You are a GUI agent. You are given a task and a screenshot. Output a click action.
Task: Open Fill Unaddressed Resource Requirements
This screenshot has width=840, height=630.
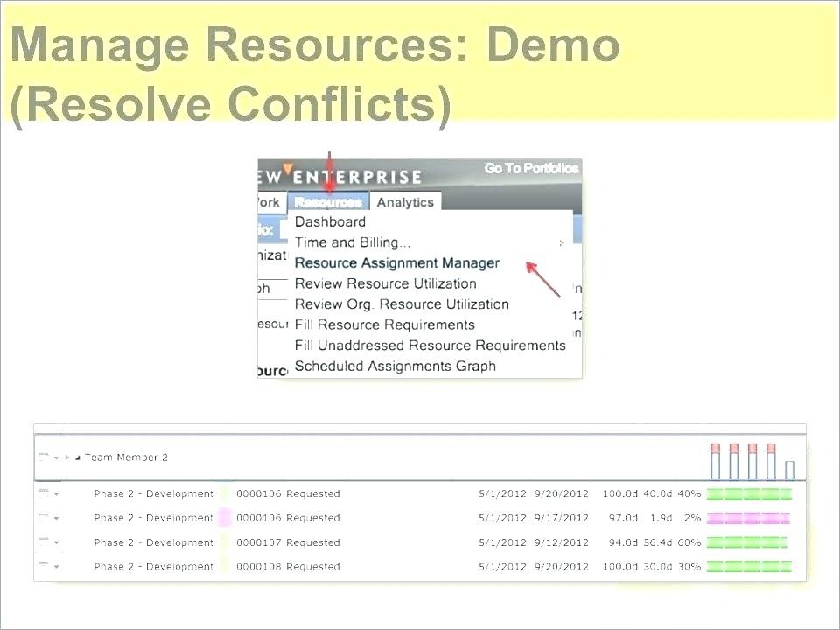(x=430, y=346)
